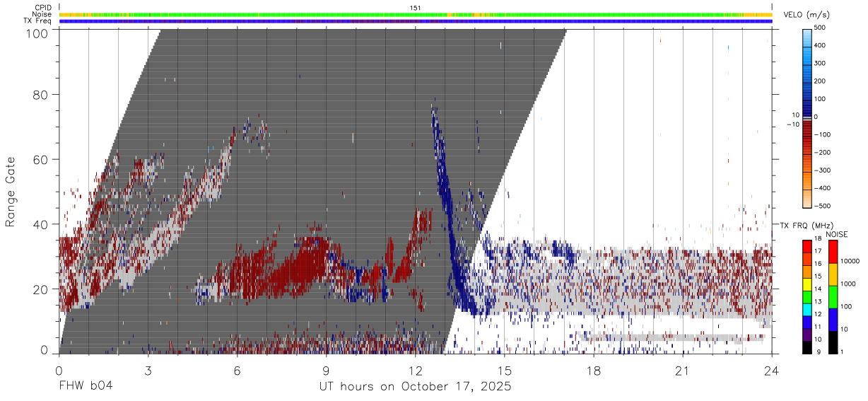Click the yellow swatch in NOISE legend
Viewport: 868px width, 401px height.
(832, 274)
